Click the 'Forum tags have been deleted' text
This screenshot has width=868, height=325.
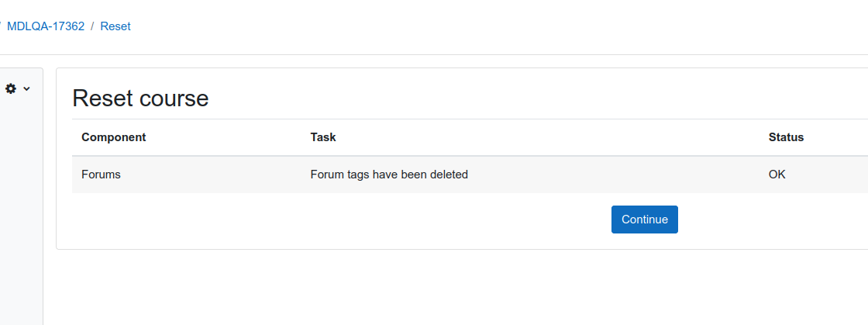click(389, 175)
